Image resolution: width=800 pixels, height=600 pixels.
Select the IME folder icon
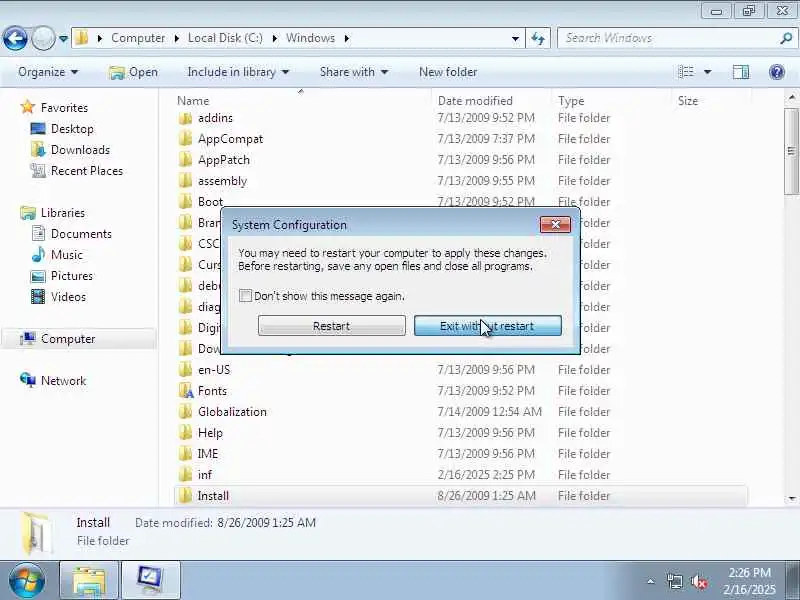185,454
